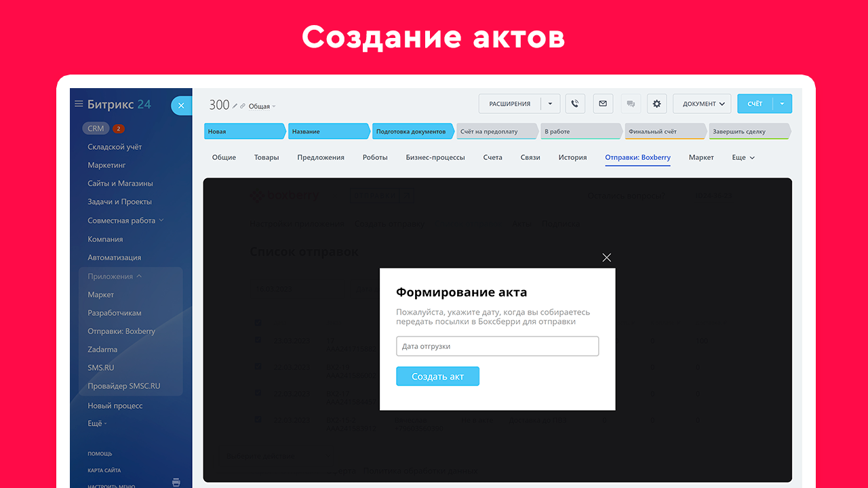The width and height of the screenshot is (868, 488).
Task: Click the red notification badge next to CRM
Action: click(119, 129)
